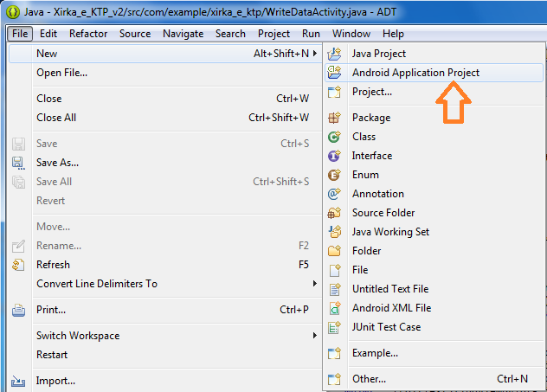
Task: Select Untitled Text File entry
Action: [x=434, y=289]
